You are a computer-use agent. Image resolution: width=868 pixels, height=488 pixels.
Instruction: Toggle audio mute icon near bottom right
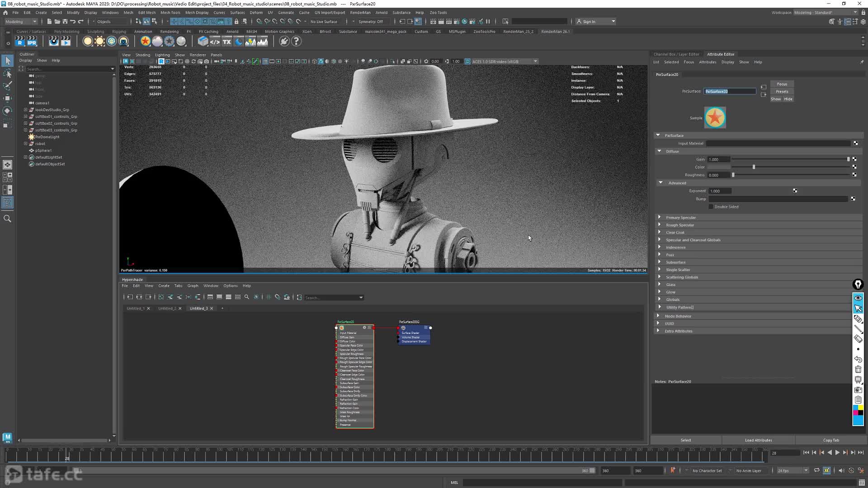pyautogui.click(x=841, y=471)
